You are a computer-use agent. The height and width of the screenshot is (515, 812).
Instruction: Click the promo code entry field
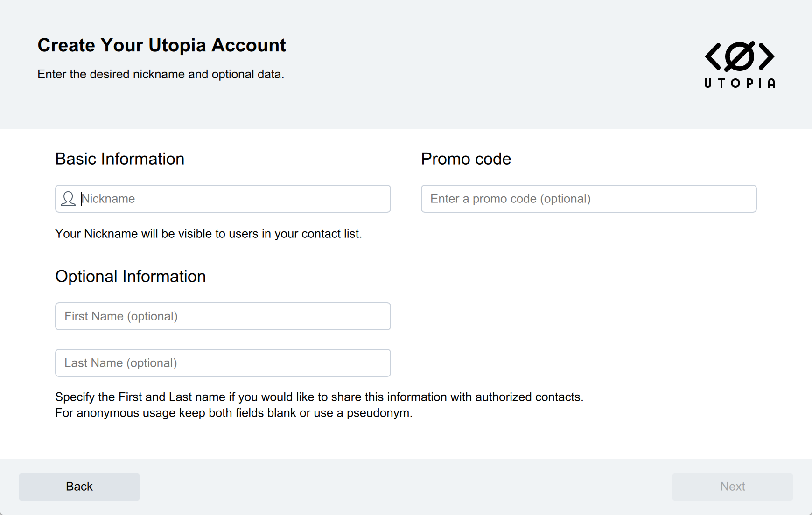[x=588, y=199]
